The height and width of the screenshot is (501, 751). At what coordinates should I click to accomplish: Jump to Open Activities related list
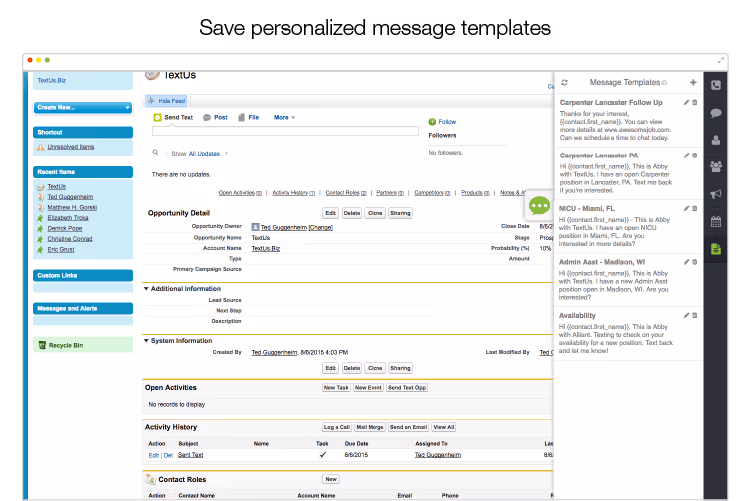click(240, 193)
